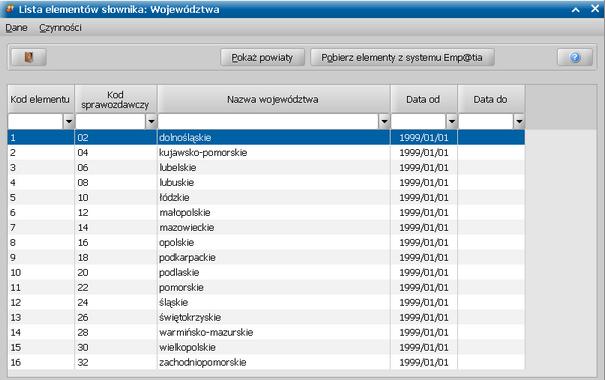Select the śląskie row
This screenshot has height=380, width=605.
click(x=266, y=302)
